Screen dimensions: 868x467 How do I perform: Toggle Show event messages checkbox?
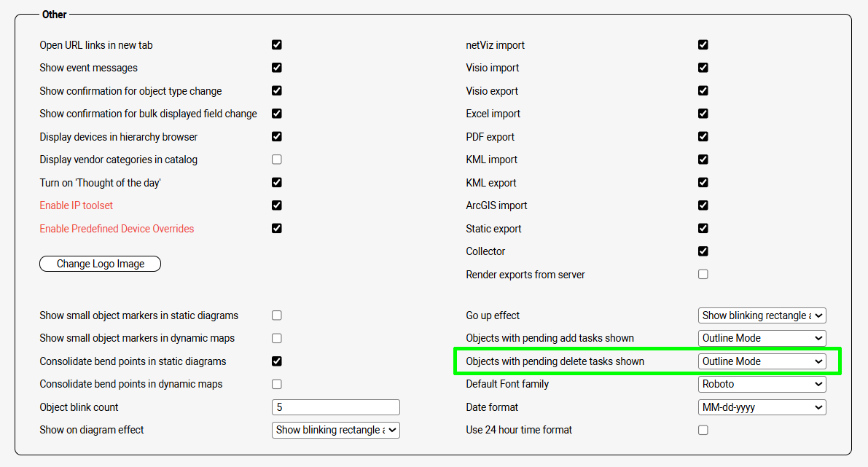[277, 68]
